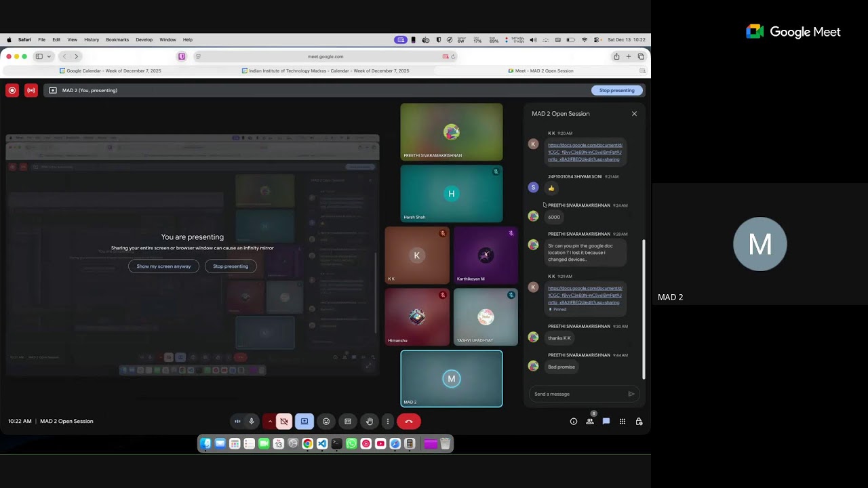
Task: Select Preethi Sivaramakrishnan video tile
Action: (x=452, y=132)
